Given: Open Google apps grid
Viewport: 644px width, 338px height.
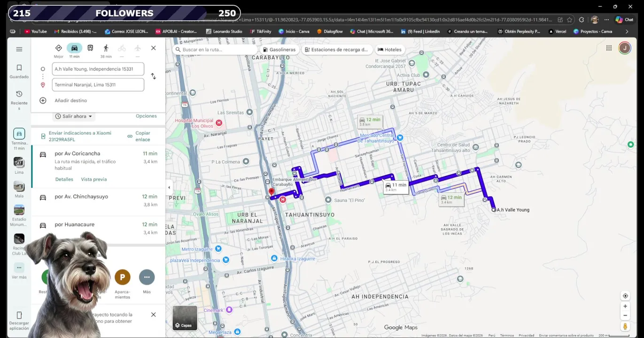Looking at the screenshot, I should click(x=609, y=48).
